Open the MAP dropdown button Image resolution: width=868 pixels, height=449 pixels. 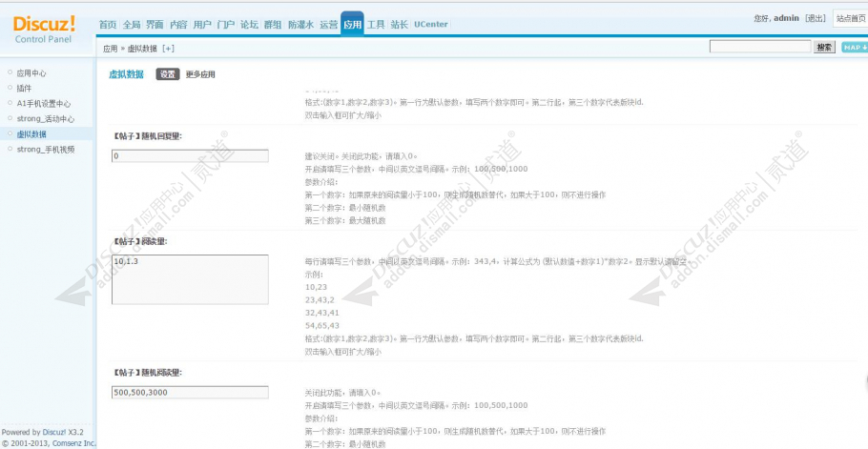click(854, 48)
